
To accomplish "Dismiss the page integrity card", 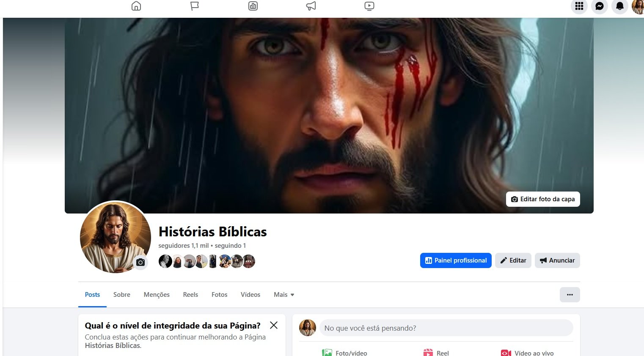I will tap(274, 325).
